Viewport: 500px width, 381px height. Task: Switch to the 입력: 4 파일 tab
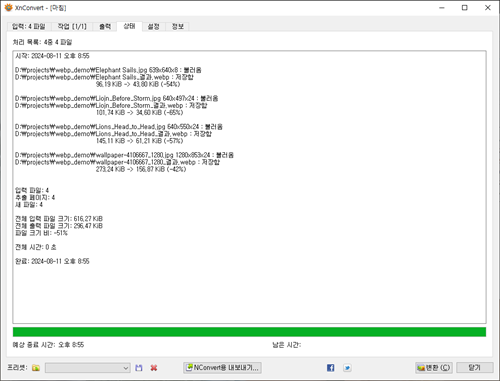(x=29, y=26)
